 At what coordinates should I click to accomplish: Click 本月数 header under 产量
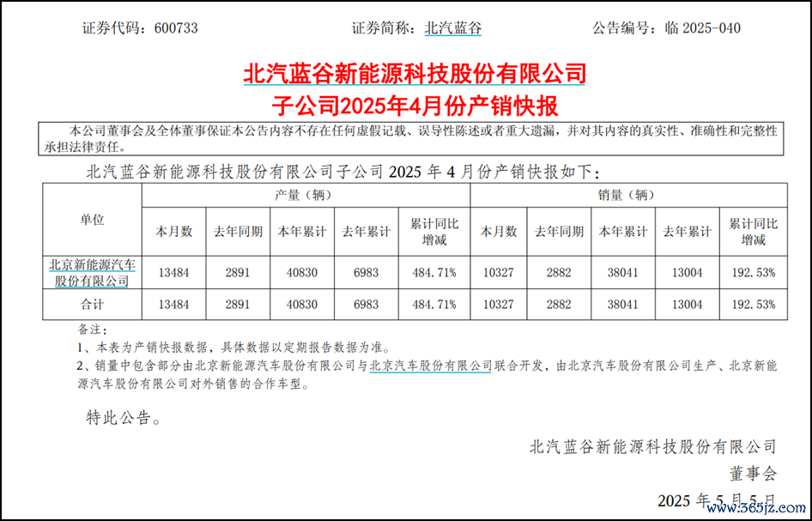pyautogui.click(x=174, y=232)
